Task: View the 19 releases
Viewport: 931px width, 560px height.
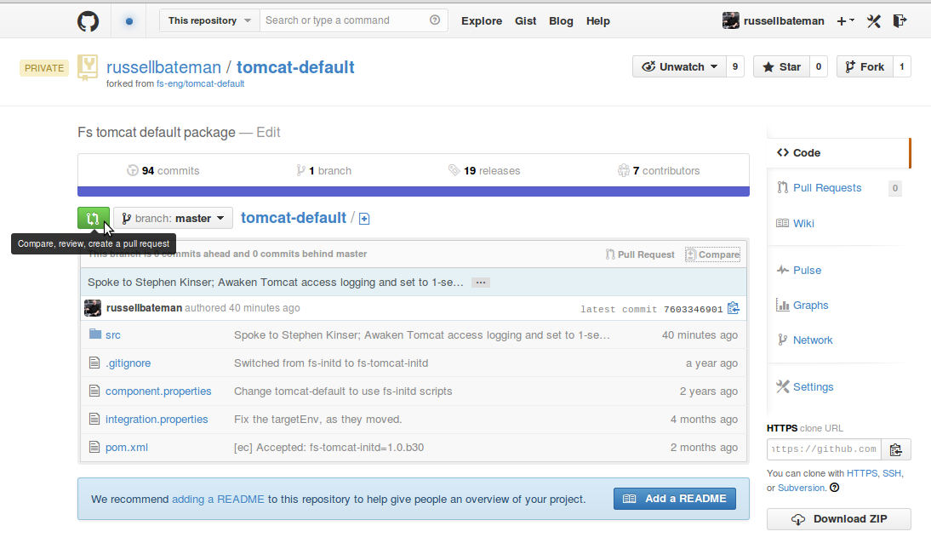Action: click(x=484, y=171)
